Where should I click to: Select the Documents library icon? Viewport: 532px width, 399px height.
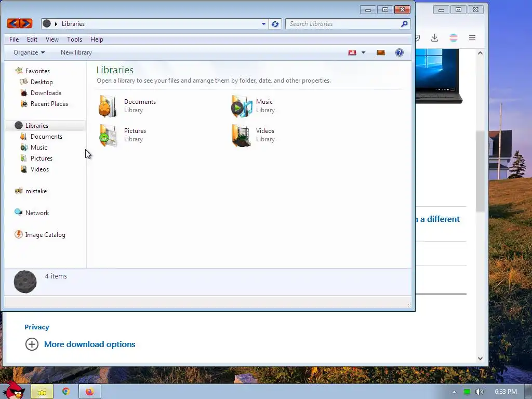coord(108,106)
